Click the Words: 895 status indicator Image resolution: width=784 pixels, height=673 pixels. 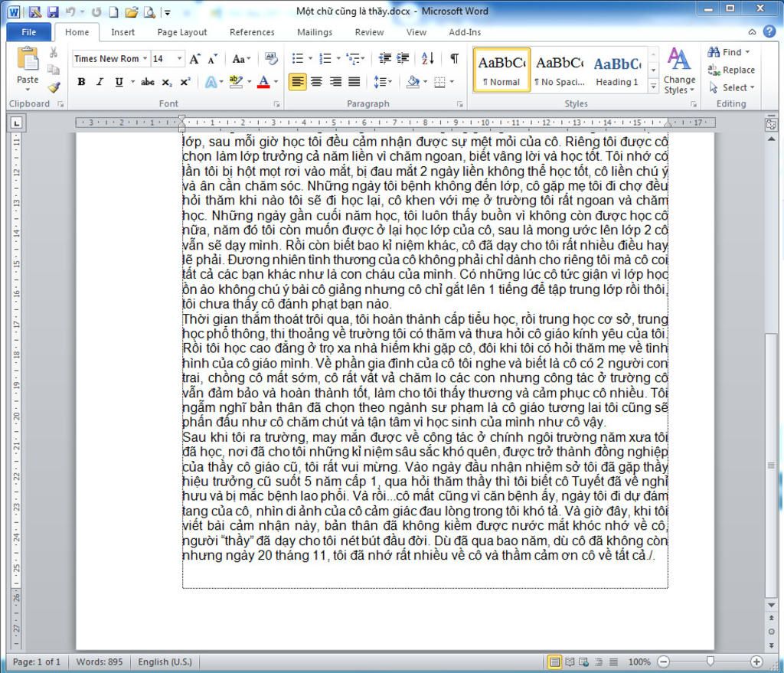click(99, 662)
